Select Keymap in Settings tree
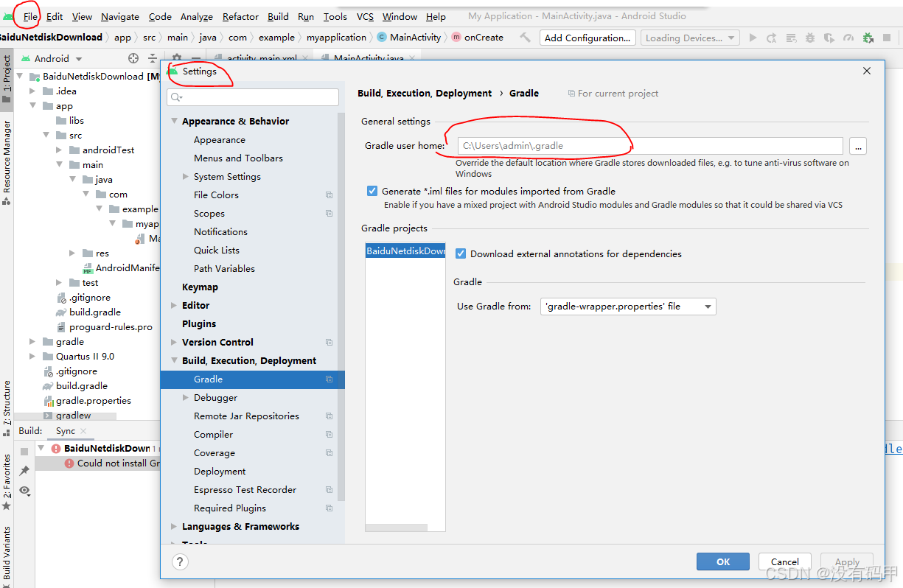The height and width of the screenshot is (588, 903). 200,287
